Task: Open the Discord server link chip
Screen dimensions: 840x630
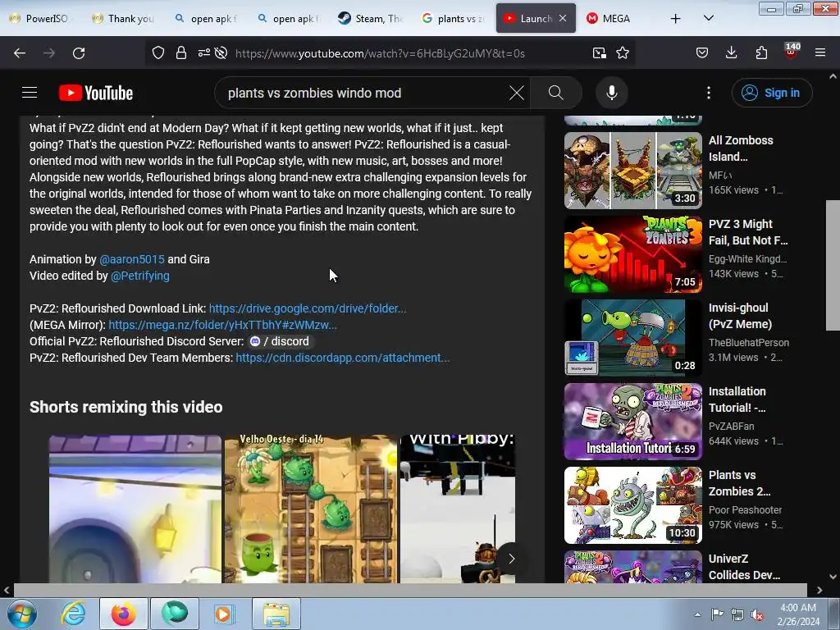Action: click(280, 342)
